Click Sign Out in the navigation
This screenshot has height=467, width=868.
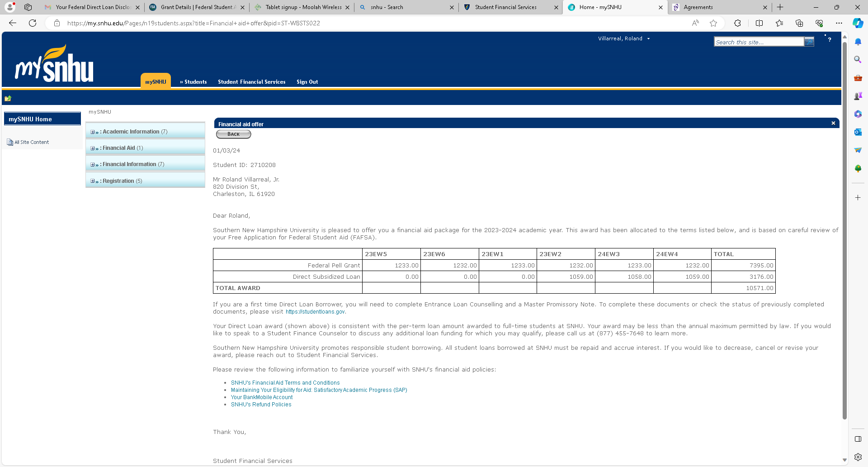[307, 82]
